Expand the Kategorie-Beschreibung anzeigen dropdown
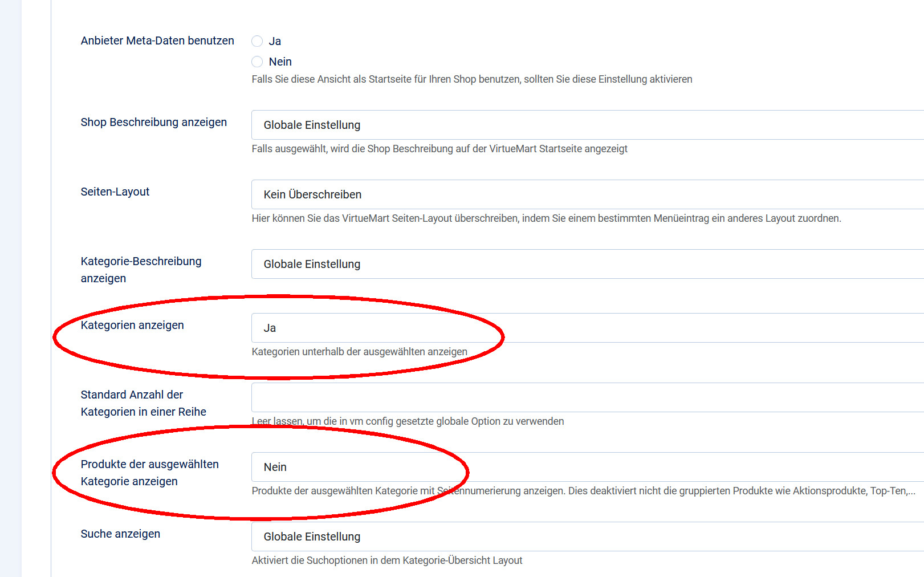Screen dimensions: 924x577 pyautogui.click(x=587, y=264)
